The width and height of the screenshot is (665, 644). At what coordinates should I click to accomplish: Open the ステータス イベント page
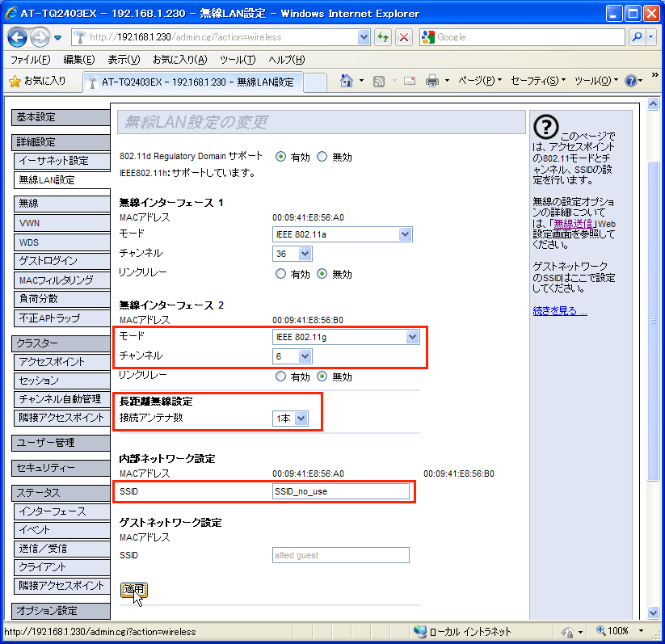(62, 530)
